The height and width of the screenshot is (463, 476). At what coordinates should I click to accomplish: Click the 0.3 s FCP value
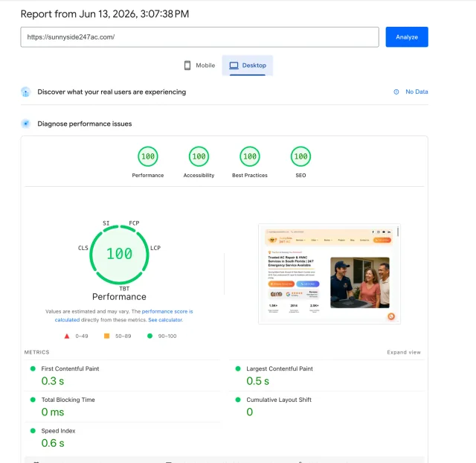pos(53,381)
